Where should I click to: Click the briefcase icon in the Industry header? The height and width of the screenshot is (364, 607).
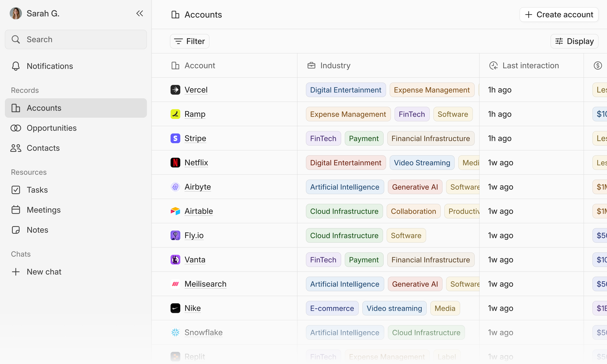(x=311, y=66)
